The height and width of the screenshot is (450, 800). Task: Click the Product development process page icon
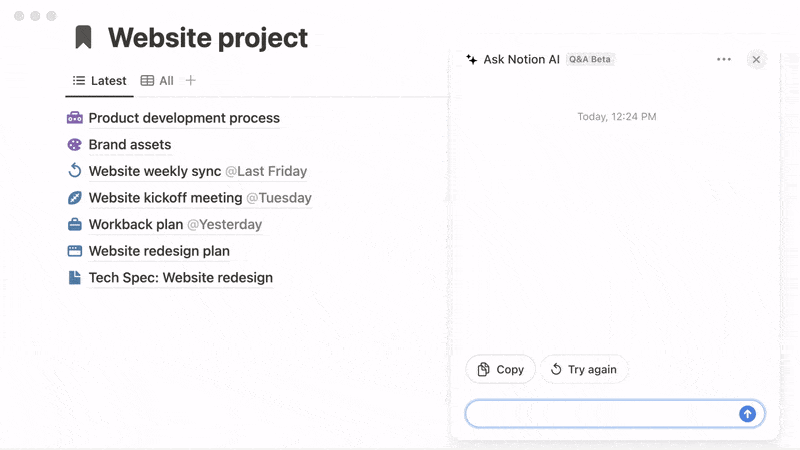coord(74,118)
